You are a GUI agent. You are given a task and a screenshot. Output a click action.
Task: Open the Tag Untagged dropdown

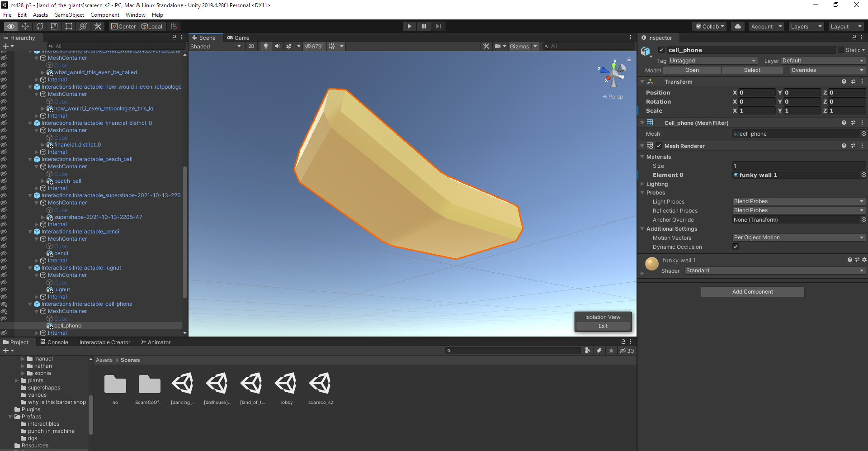click(712, 61)
